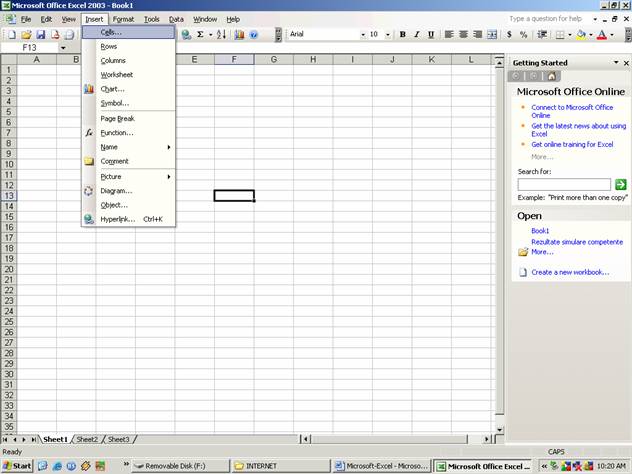Click task pane Home icon
632x474 pixels.
[x=551, y=76]
